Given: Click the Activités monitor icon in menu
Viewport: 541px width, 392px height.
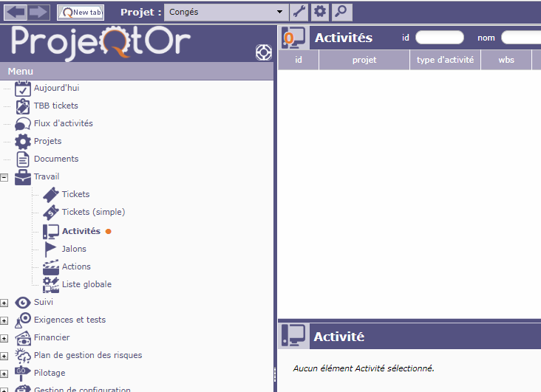Looking at the screenshot, I should tap(51, 232).
